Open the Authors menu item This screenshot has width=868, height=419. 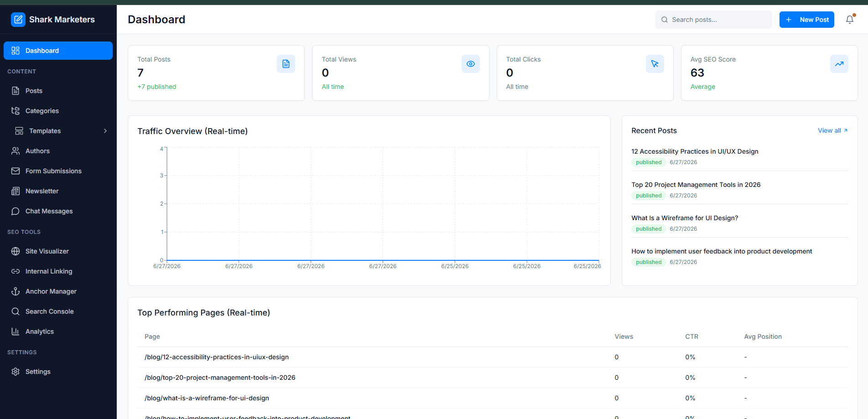[58, 151]
